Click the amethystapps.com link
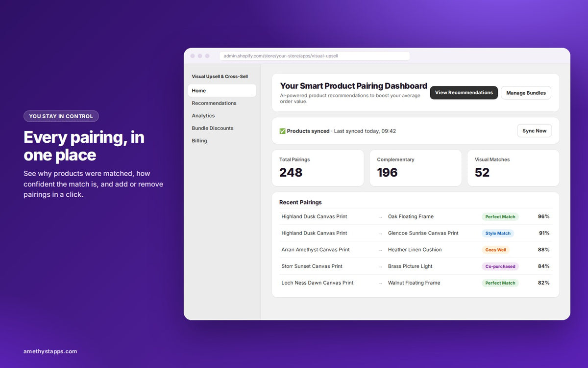Screen dimensions: 588x368 [x=50, y=351]
